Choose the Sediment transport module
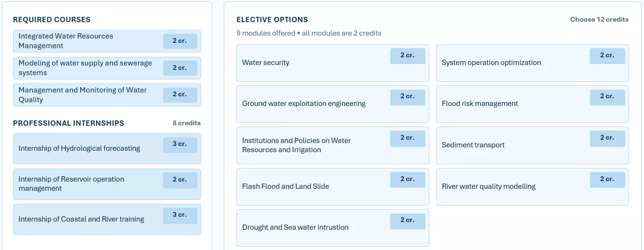 (532, 145)
